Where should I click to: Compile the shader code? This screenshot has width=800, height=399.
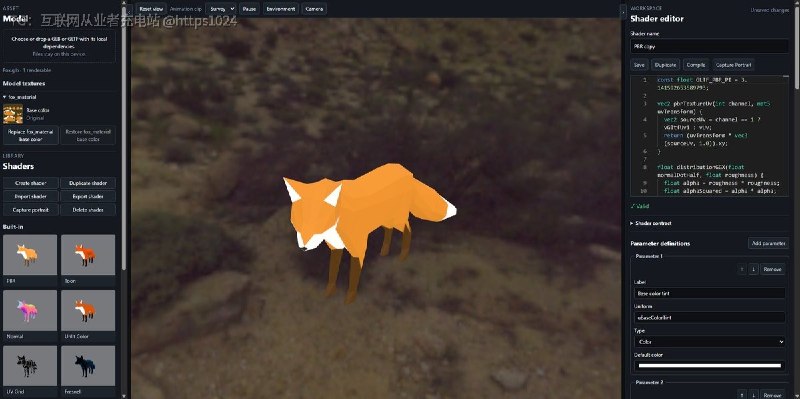point(696,65)
